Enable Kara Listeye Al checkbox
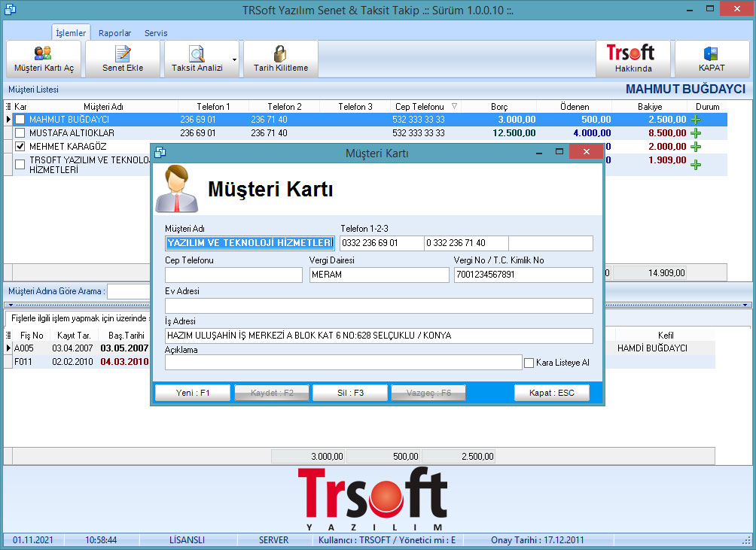This screenshot has height=550, width=756. click(x=529, y=363)
